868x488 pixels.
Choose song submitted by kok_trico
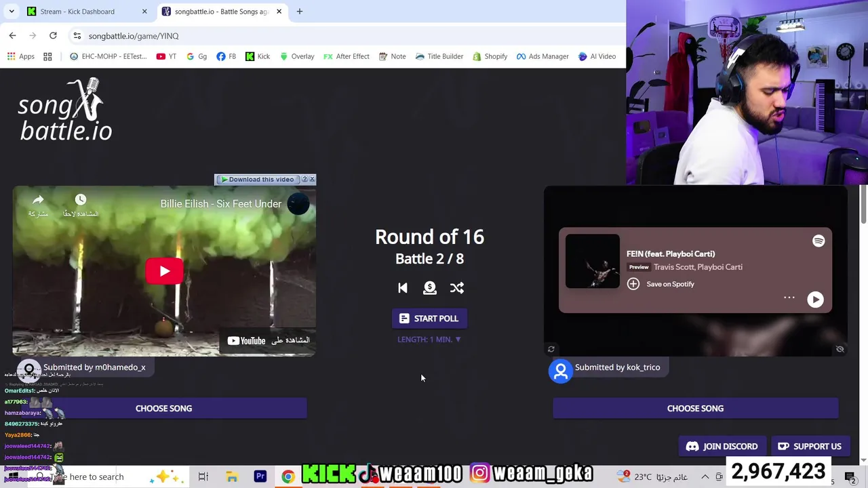click(695, 409)
